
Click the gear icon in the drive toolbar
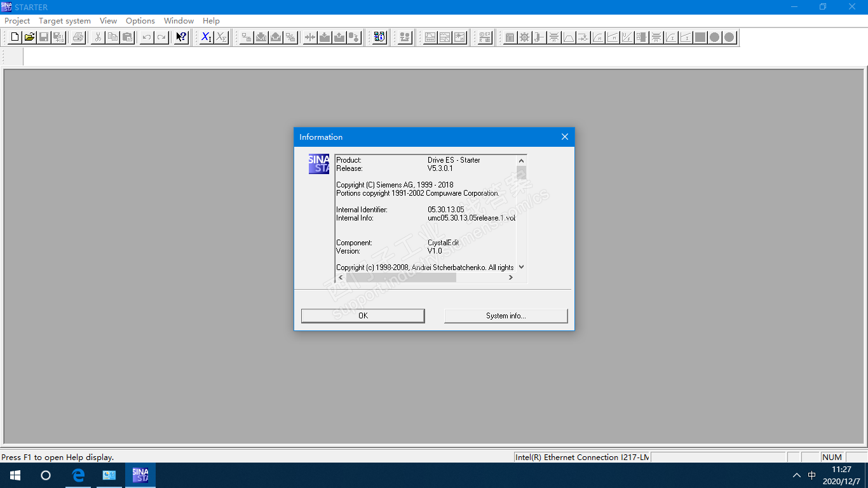pyautogui.click(x=524, y=37)
